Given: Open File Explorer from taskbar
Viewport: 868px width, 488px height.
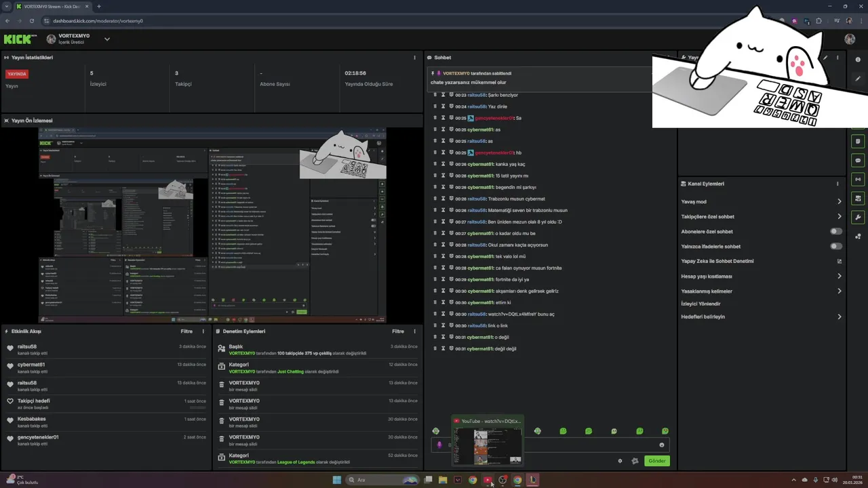Looking at the screenshot, I should pos(443,480).
